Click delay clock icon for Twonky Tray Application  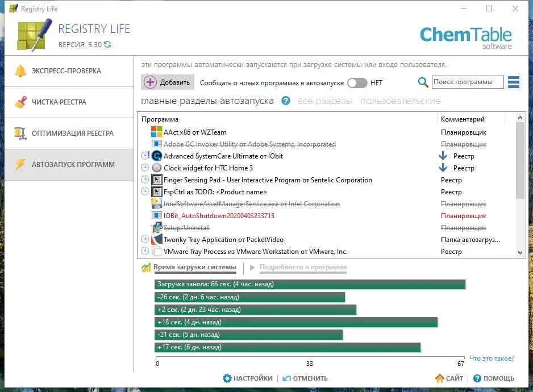[145, 239]
